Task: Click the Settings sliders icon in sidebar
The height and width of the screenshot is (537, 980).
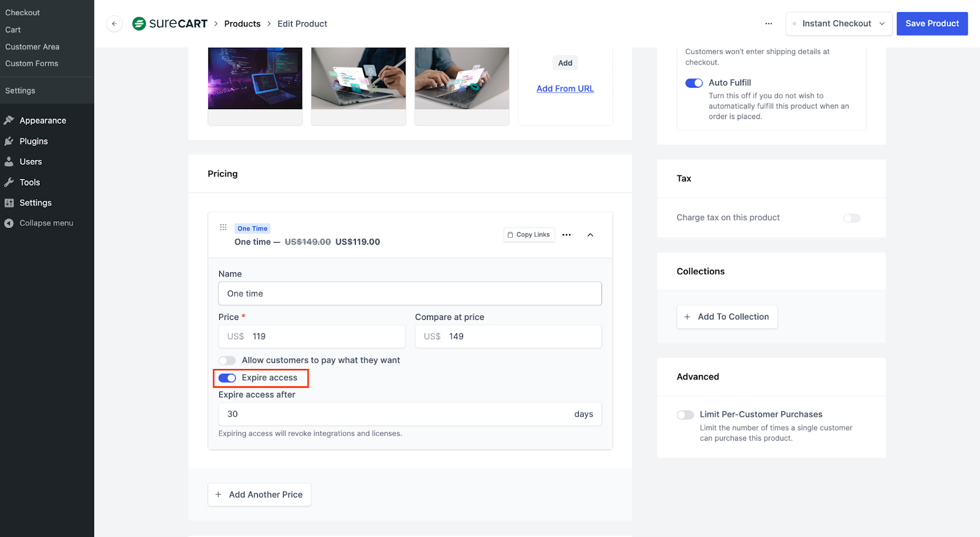Action: pyautogui.click(x=9, y=203)
